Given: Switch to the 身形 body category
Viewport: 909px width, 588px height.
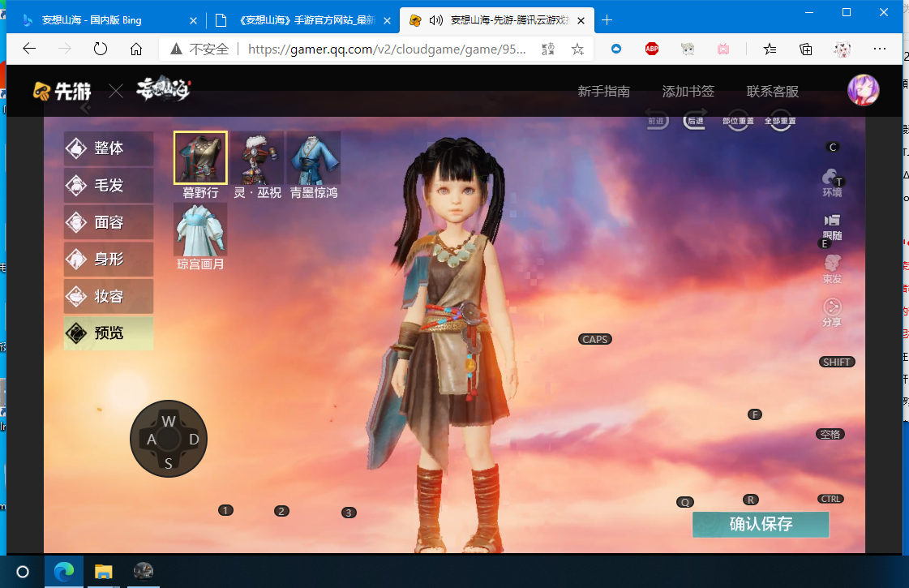Looking at the screenshot, I should (109, 260).
